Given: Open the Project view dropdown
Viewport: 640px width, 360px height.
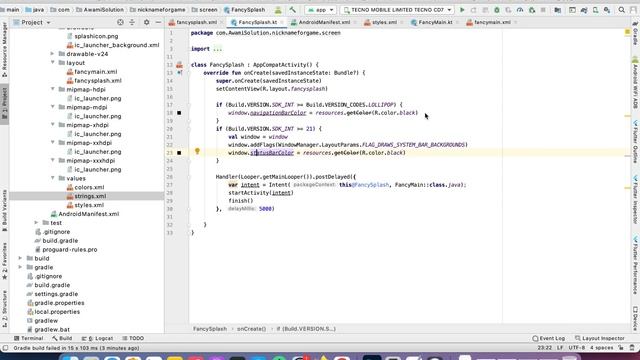Looking at the screenshot, I should (x=32, y=22).
